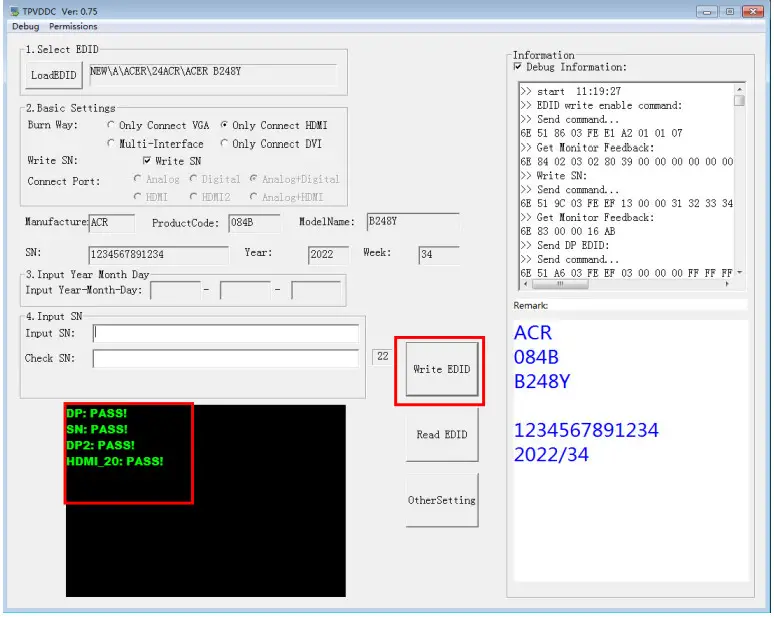Click the Week field showing 34
The width and height of the screenshot is (774, 617).
(x=439, y=255)
